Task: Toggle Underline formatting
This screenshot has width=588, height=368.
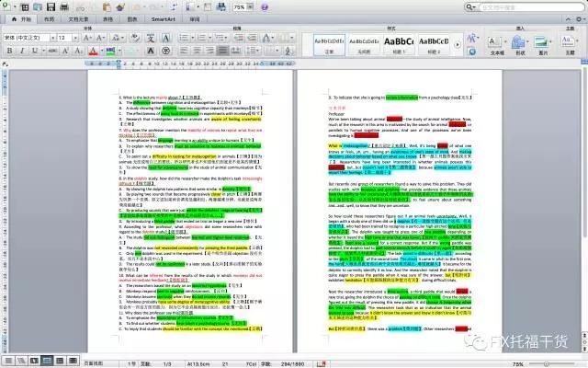Action: click(35, 51)
